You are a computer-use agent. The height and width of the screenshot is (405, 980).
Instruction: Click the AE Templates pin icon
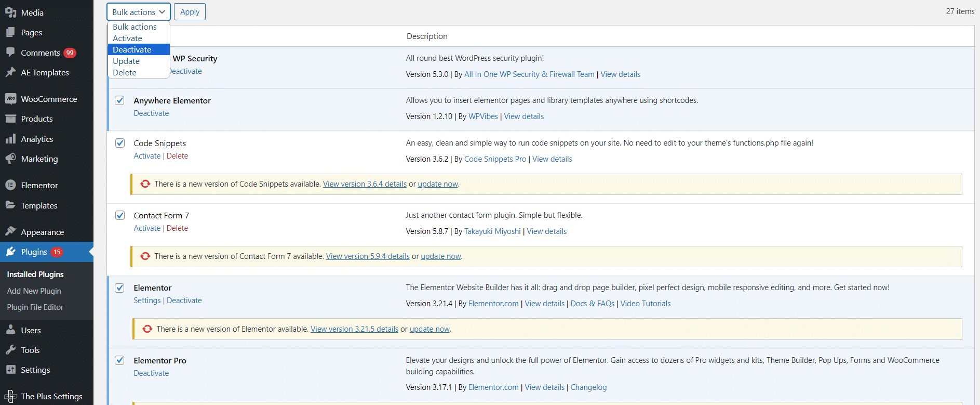pyautogui.click(x=10, y=72)
